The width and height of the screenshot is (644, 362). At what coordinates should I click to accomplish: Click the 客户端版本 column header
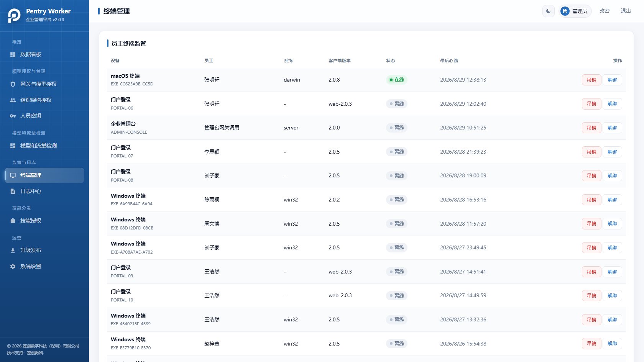point(339,61)
